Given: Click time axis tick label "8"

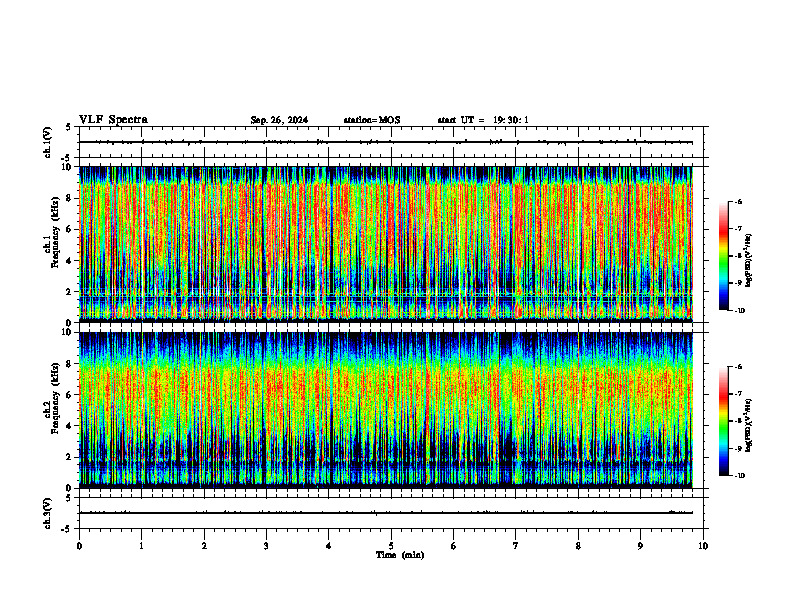Looking at the screenshot, I should pyautogui.click(x=578, y=546).
